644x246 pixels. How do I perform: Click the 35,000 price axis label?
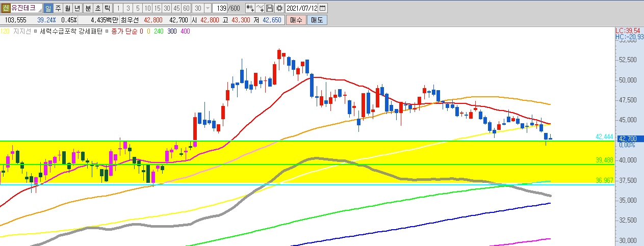pyautogui.click(x=627, y=200)
